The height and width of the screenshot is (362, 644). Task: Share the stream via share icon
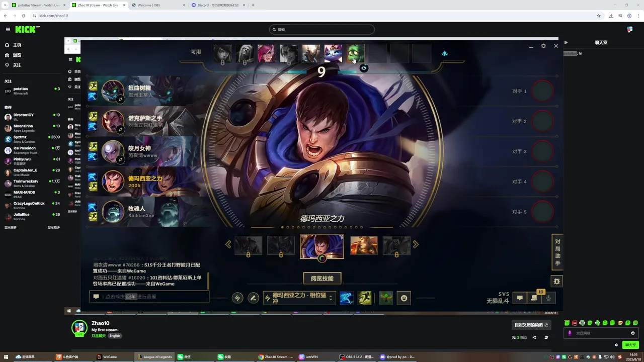pyautogui.click(x=534, y=337)
